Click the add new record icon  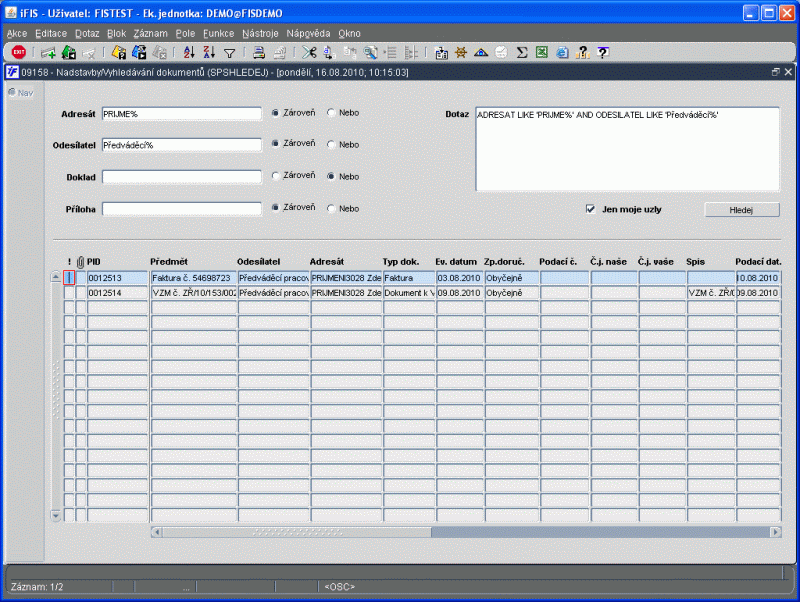click(x=48, y=53)
